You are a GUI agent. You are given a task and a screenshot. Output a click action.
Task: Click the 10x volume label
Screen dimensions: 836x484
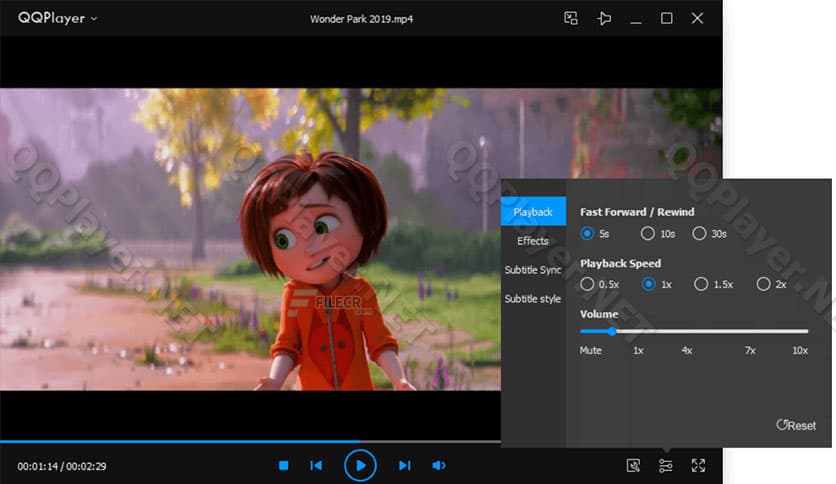click(800, 350)
